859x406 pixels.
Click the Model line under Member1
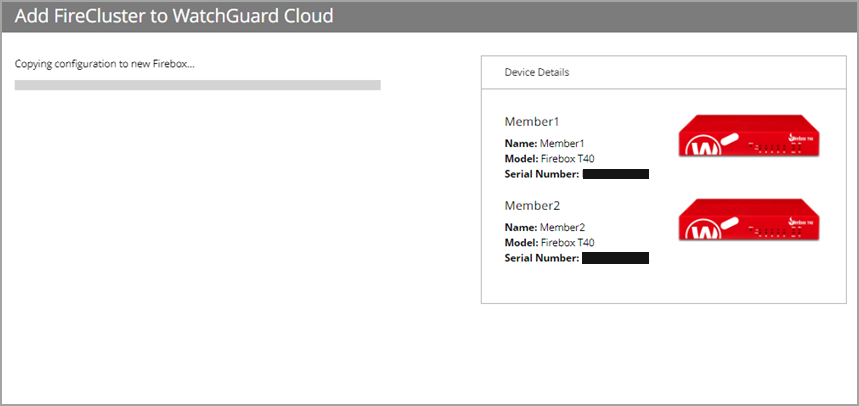point(549,159)
